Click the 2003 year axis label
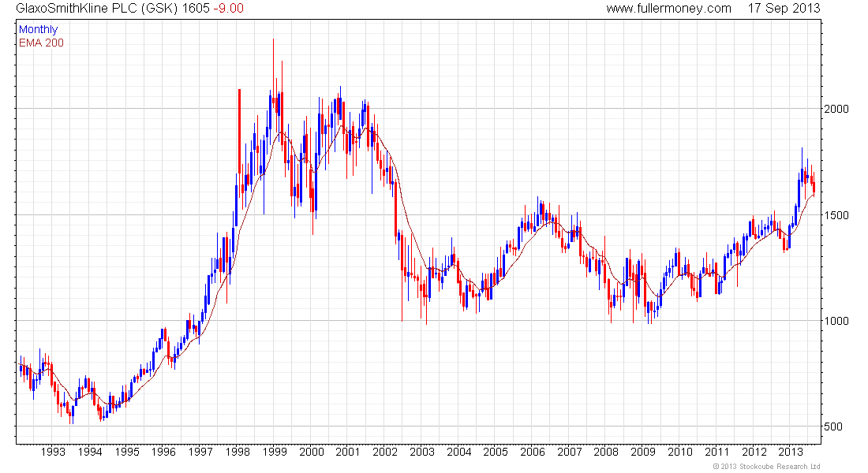868x473 pixels. [x=422, y=452]
